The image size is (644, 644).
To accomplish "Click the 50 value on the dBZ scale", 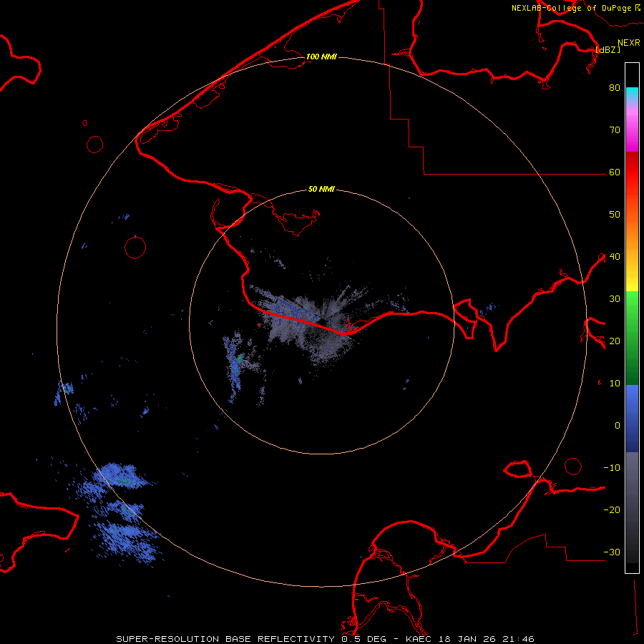I will click(x=615, y=215).
